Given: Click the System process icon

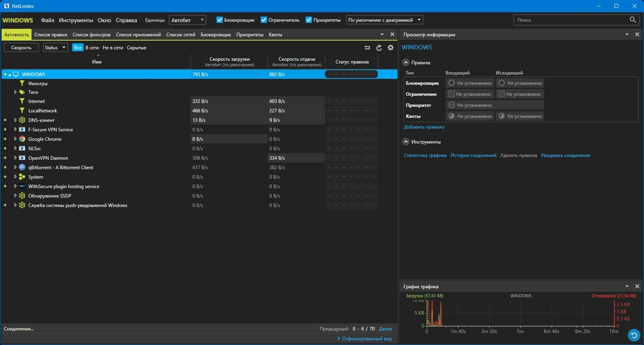Looking at the screenshot, I should tap(23, 177).
